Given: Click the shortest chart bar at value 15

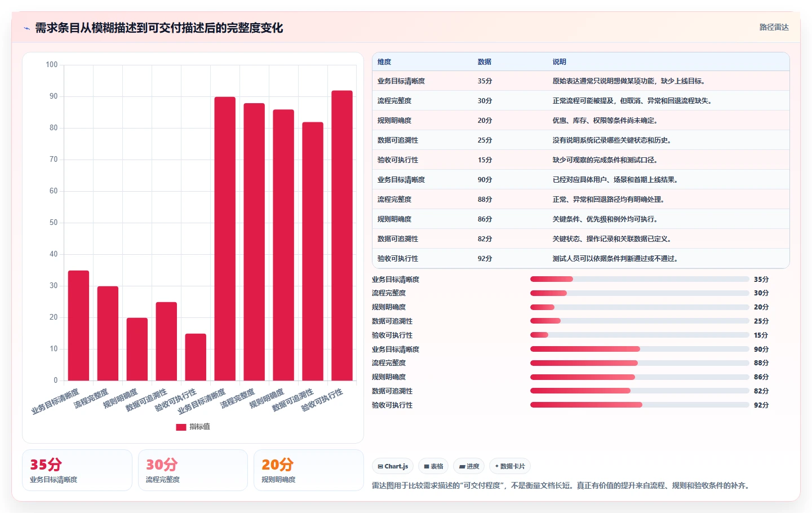Looking at the screenshot, I should pos(196,357).
